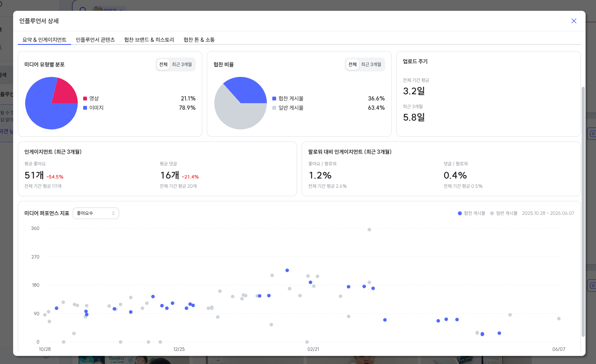Image resolution: width=596 pixels, height=364 pixels.
Task: Click the 78.9% value for 이미지
Action: point(188,108)
